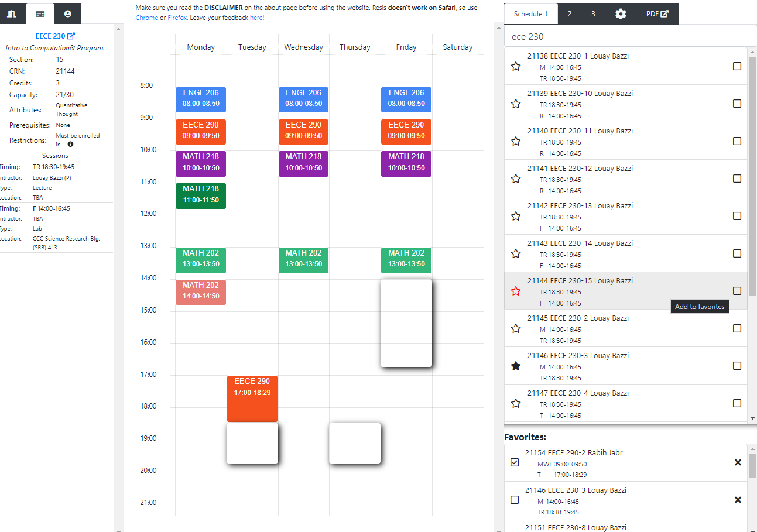Remove EECE 230-3 from favorites list
The width and height of the screenshot is (757, 532).
click(738, 500)
